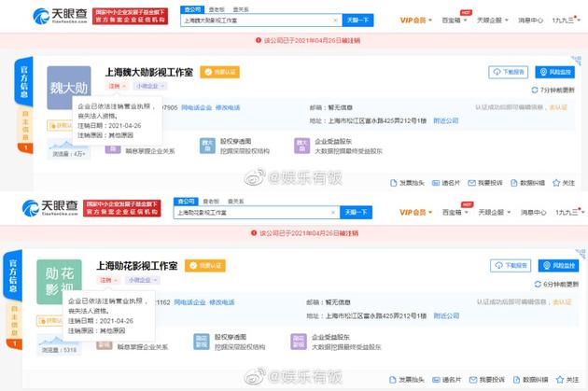Open 官方信息 side tab on 魏大勋 page
The width and height of the screenshot is (588, 391).
[x=24, y=82]
